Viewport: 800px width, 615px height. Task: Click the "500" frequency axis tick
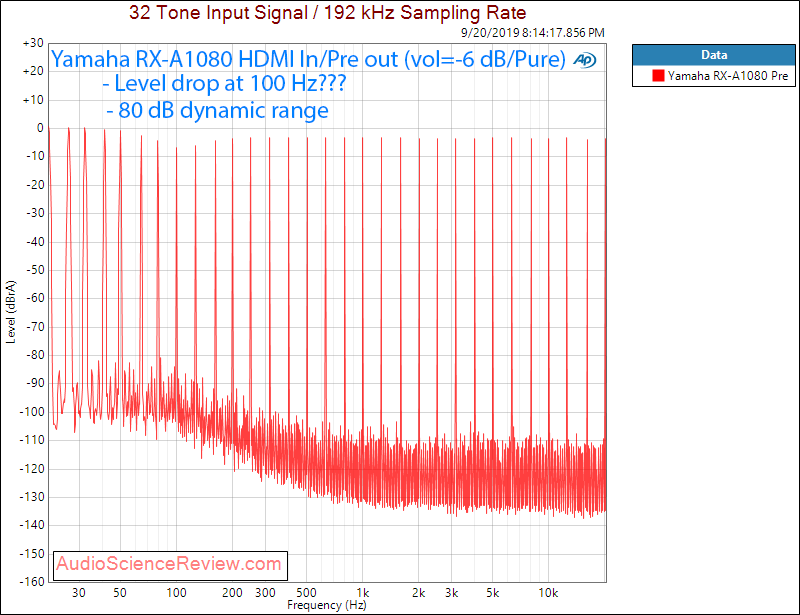pyautogui.click(x=307, y=593)
